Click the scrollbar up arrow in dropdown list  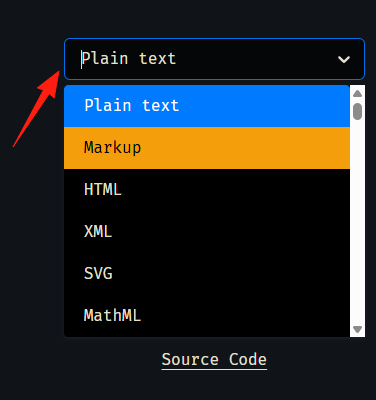(x=357, y=94)
